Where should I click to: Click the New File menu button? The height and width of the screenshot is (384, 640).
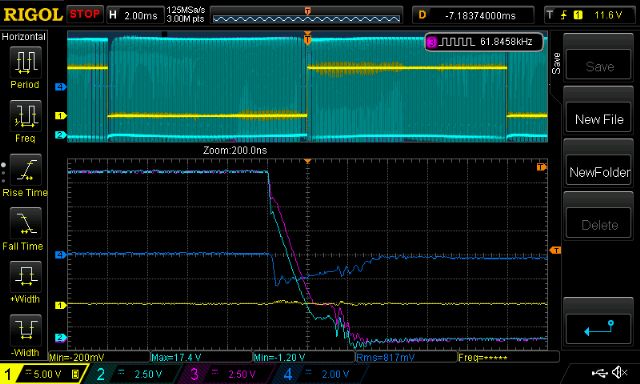coord(599,119)
